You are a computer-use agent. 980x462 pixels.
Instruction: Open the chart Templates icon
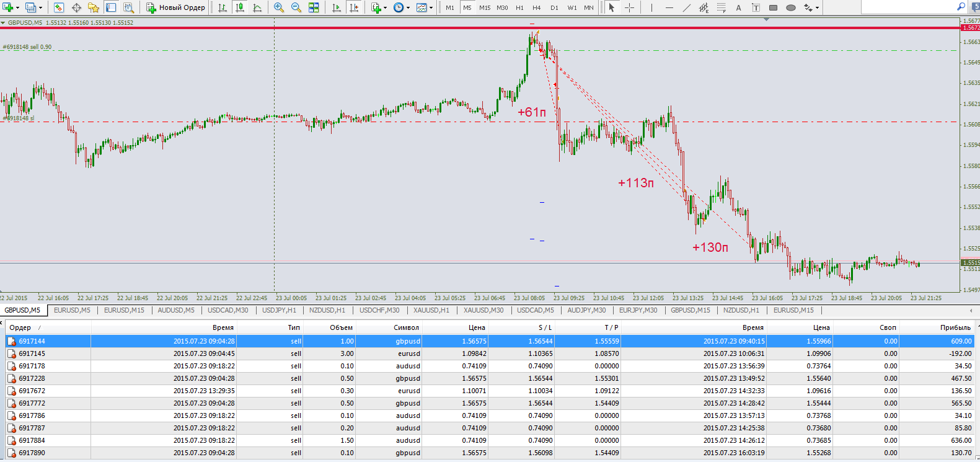coord(422,7)
